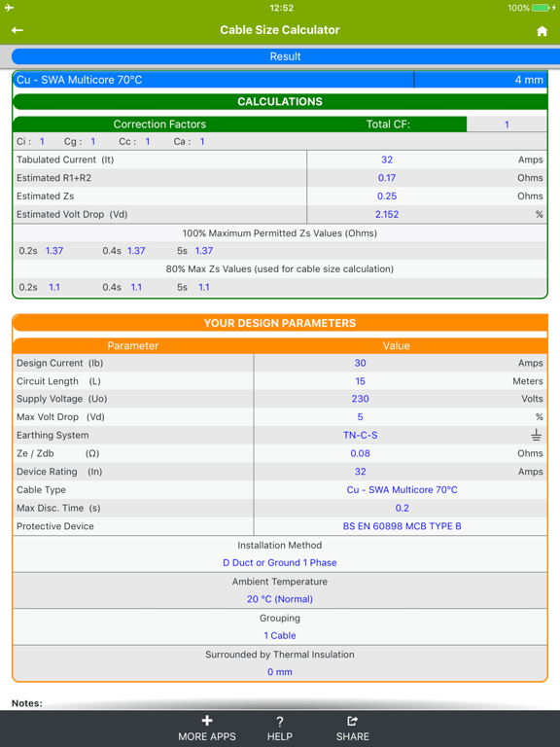
Task: Tap Estimated Zs value 0.25
Action: pyautogui.click(x=387, y=196)
